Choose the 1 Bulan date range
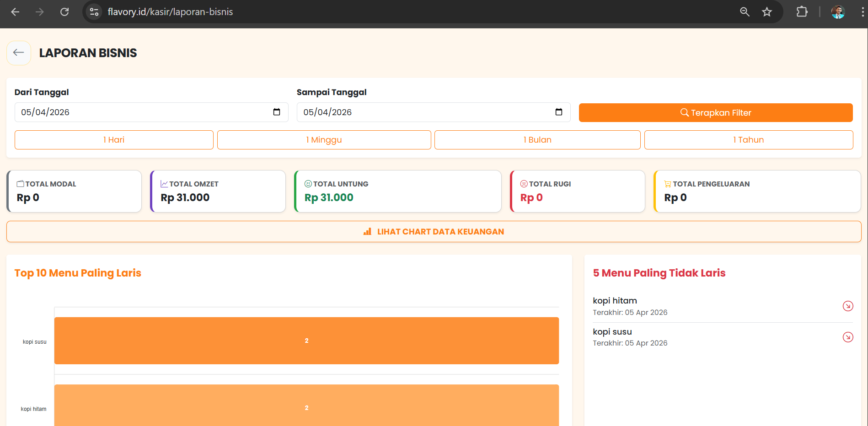 [537, 140]
